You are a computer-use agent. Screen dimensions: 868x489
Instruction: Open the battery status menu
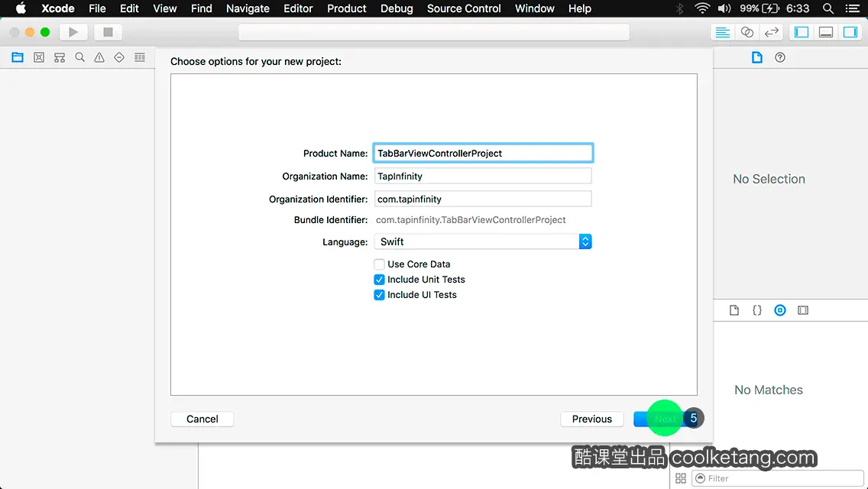[759, 8]
